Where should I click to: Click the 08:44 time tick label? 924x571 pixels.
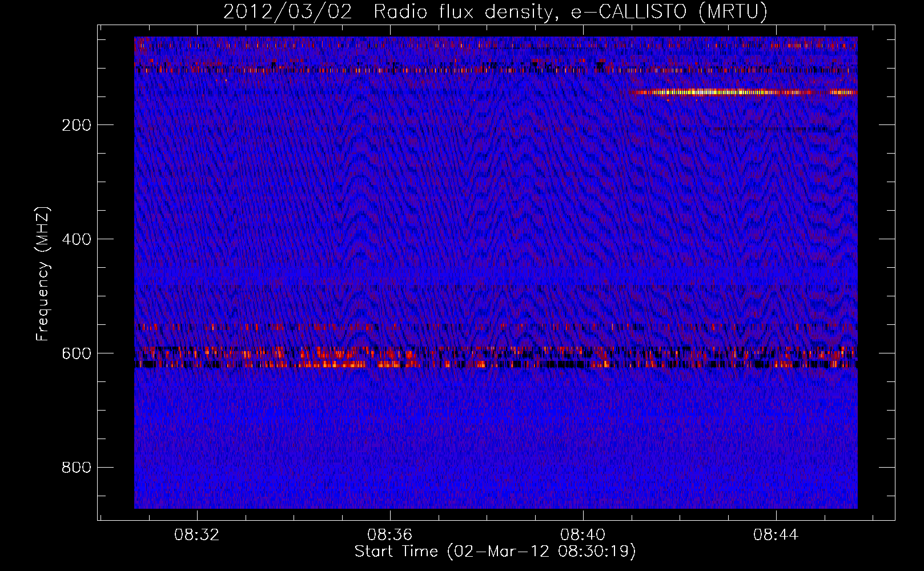(776, 535)
